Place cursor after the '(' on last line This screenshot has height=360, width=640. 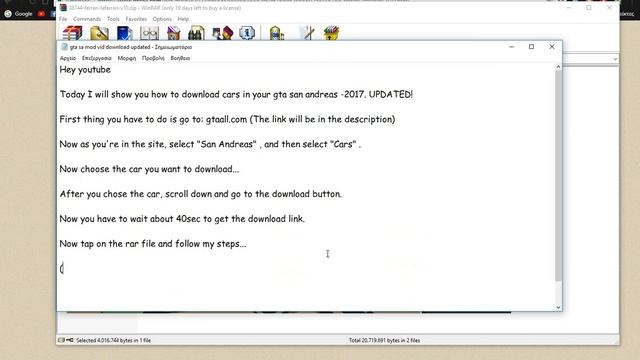click(x=64, y=269)
